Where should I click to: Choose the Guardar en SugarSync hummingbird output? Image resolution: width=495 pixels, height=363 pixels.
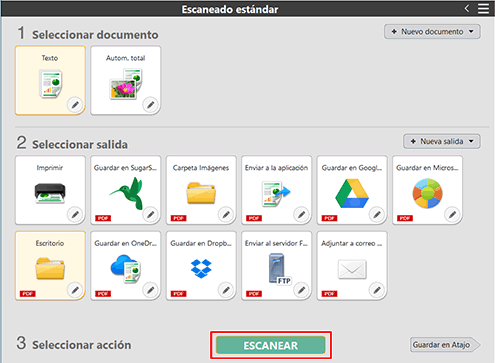126,190
